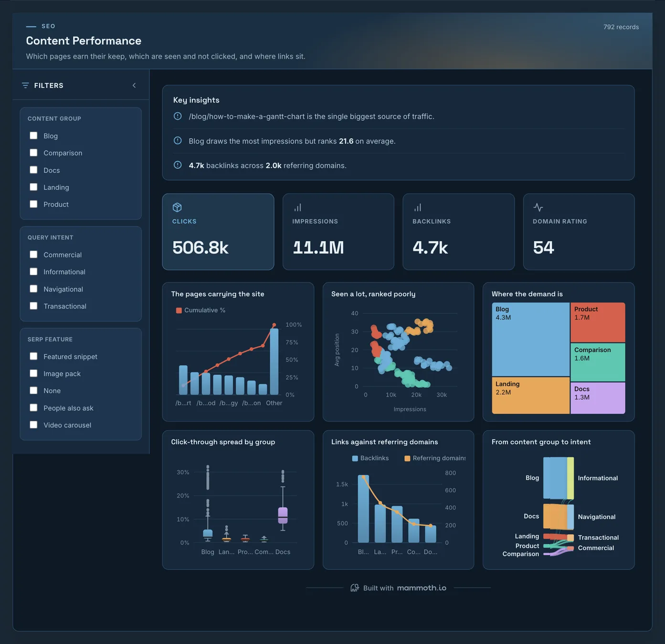Tick the Navigational query intent checkbox
This screenshot has height=644, width=665.
point(33,289)
